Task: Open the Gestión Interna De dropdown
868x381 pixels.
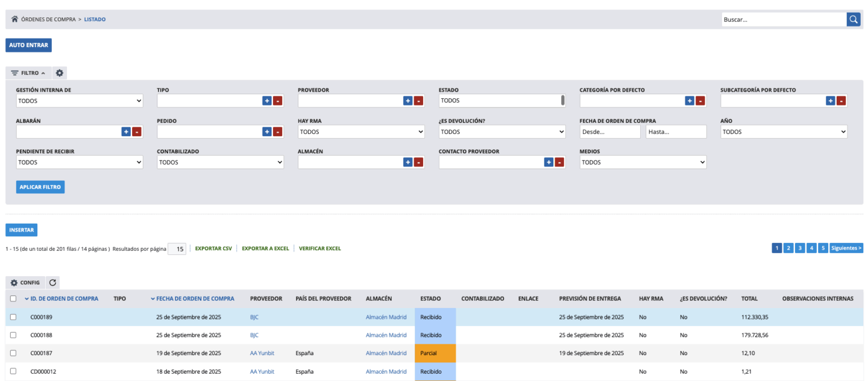Action: pyautogui.click(x=79, y=101)
